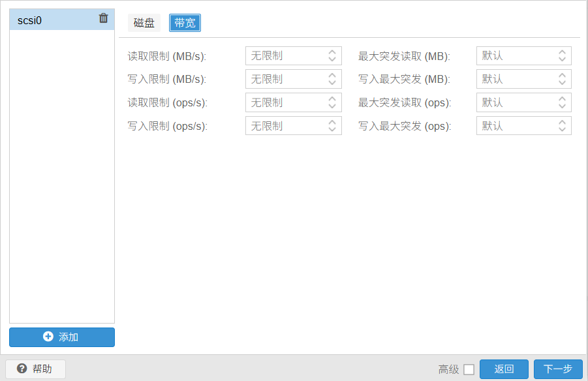Click the 添加 button to add disk
588x381 pixels.
(62, 337)
